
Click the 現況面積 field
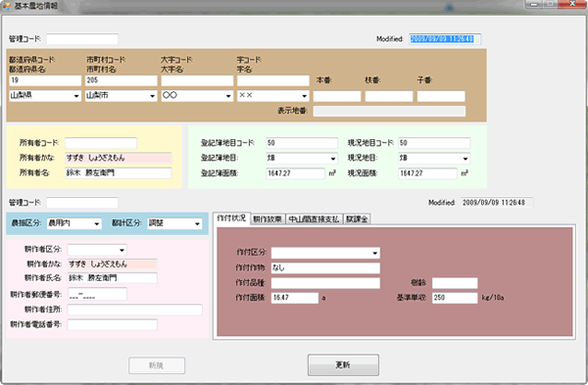coord(427,173)
